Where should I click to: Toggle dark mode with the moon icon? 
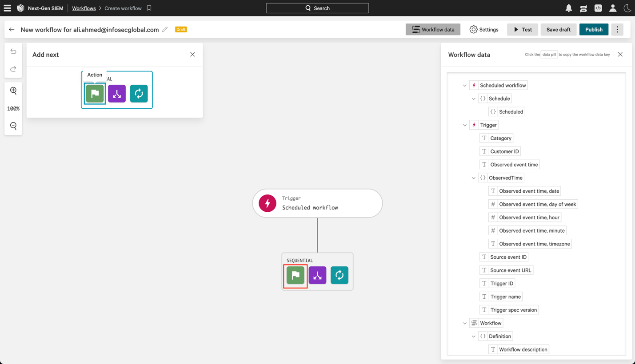pos(627,8)
